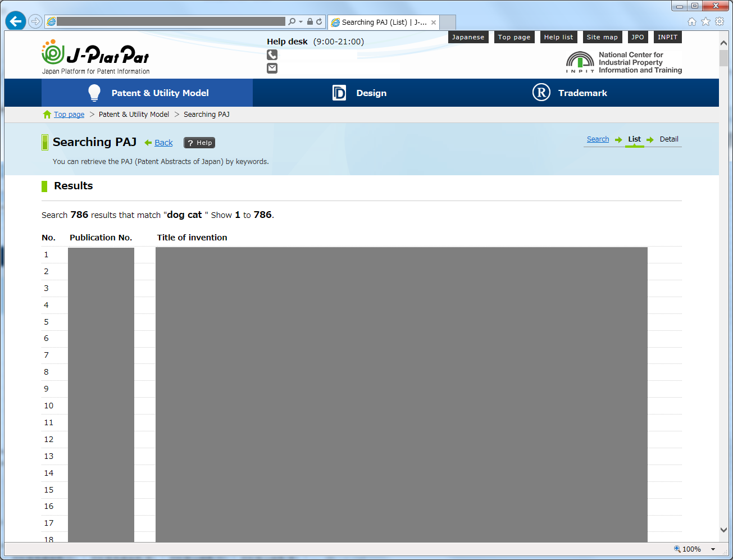
Task: Open browser Tools via the gear icon
Action: point(720,21)
